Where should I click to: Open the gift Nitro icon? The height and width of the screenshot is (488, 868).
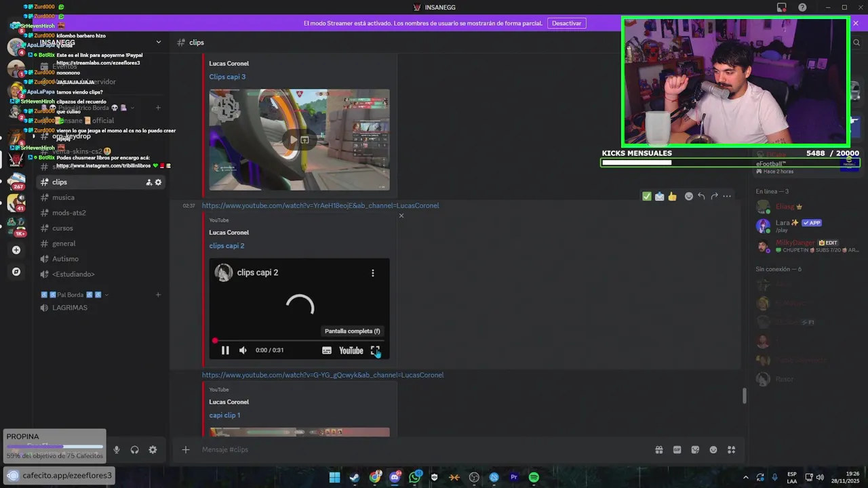click(658, 450)
